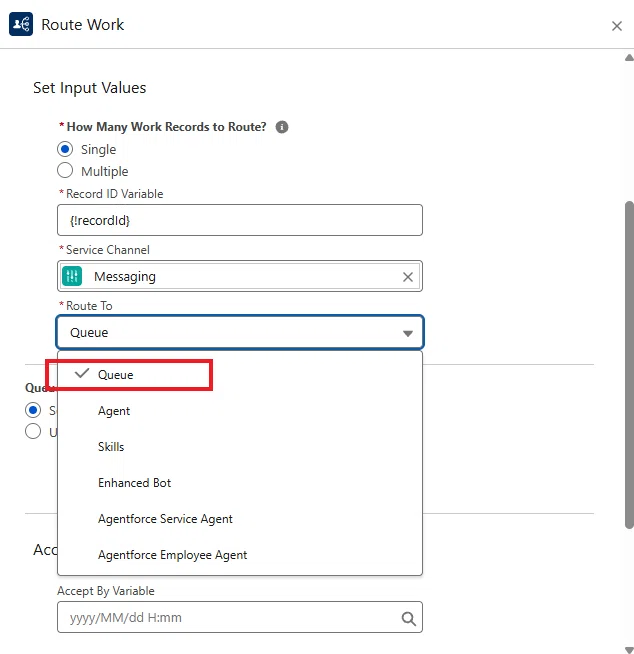Click the vertical scrollbar thumb

coord(629,365)
